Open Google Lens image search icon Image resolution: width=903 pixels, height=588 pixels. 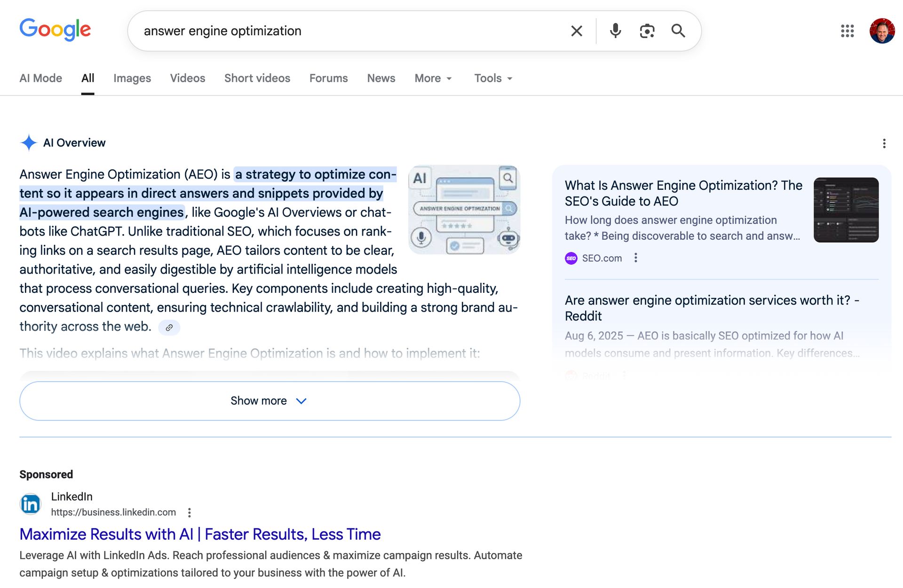click(647, 31)
